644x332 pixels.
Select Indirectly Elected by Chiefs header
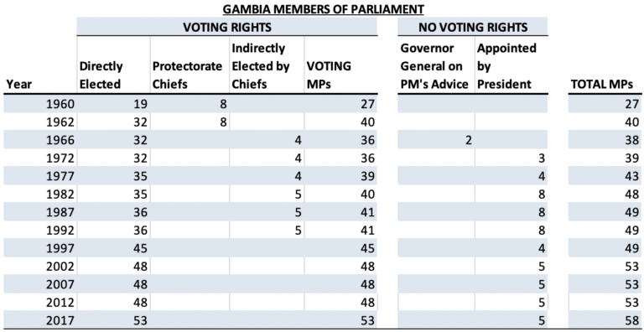(261, 66)
